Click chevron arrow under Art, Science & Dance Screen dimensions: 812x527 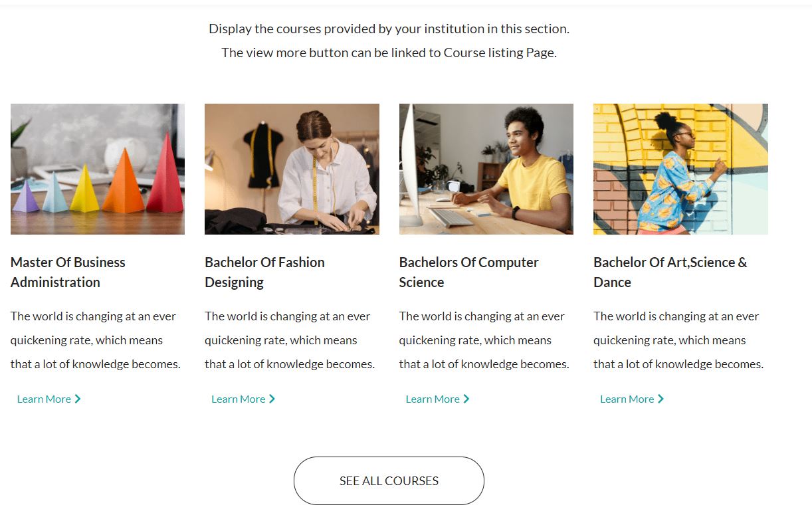click(x=660, y=399)
